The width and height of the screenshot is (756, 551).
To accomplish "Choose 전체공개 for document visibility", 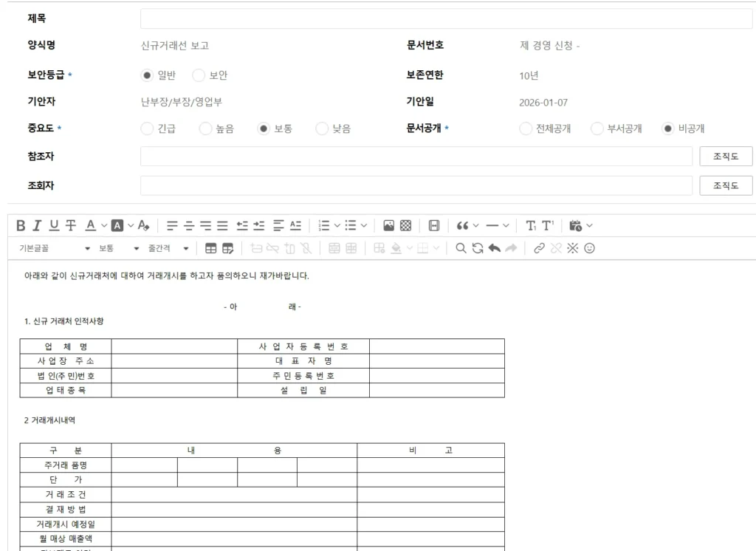I will (x=526, y=129).
